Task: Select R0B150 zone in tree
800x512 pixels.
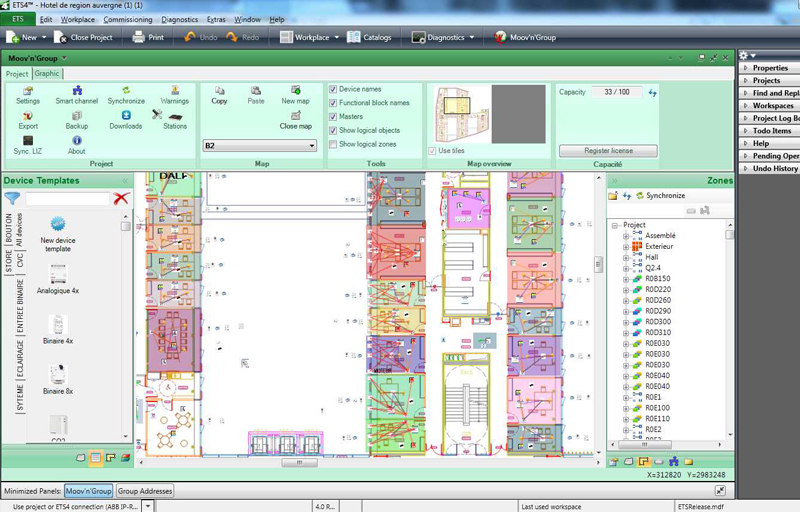Action: pos(658,279)
